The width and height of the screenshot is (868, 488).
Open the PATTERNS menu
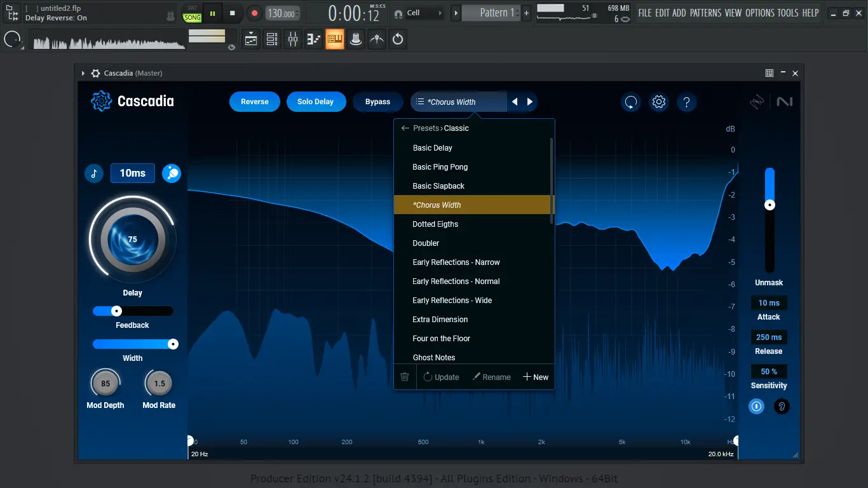706,13
